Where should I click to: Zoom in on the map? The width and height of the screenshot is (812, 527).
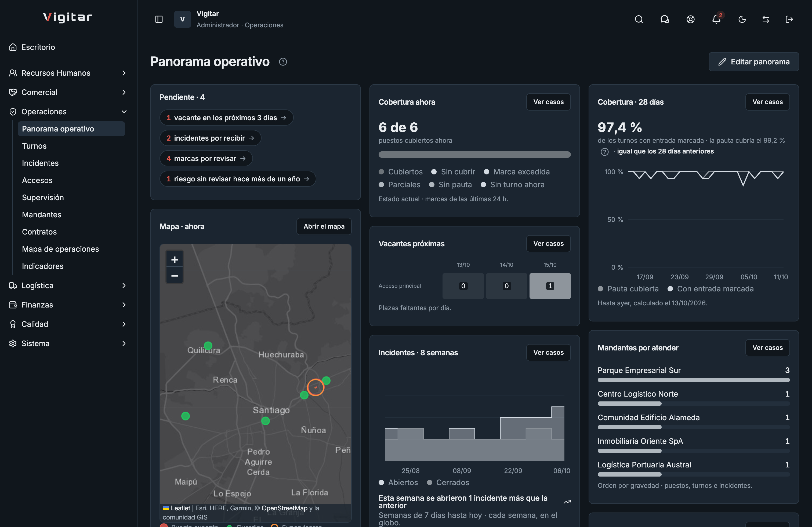click(175, 260)
